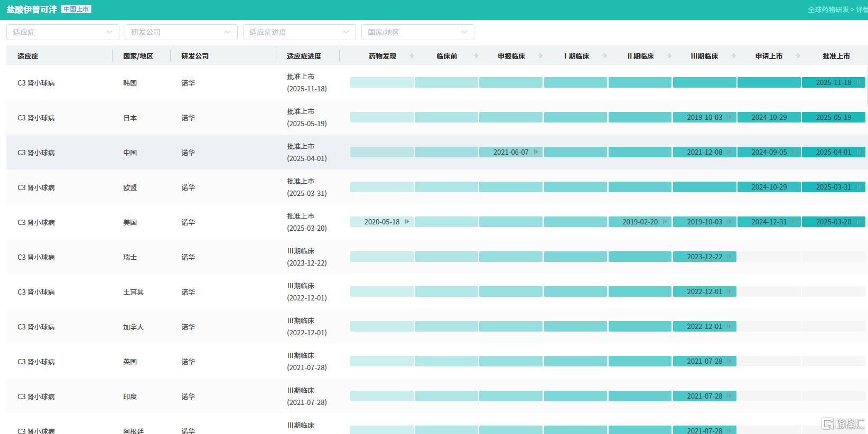Click the 适应症 column header
Screen dimensions: 868x434
coord(28,56)
